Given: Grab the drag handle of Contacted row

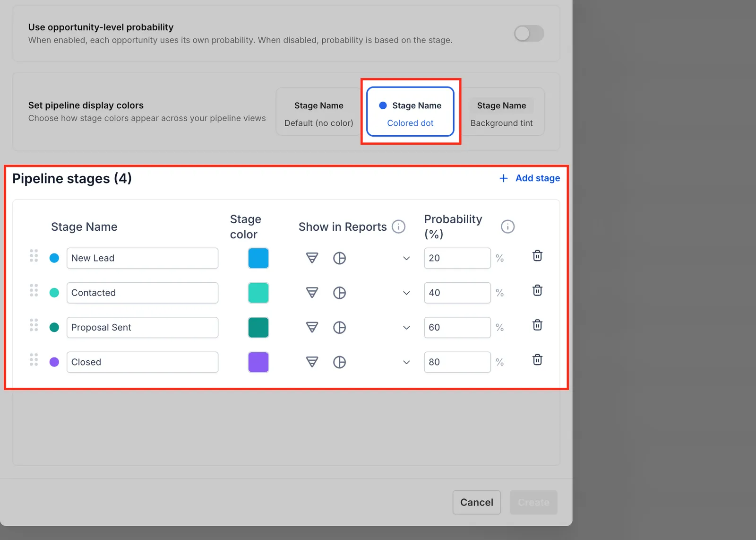Looking at the screenshot, I should [x=34, y=290].
